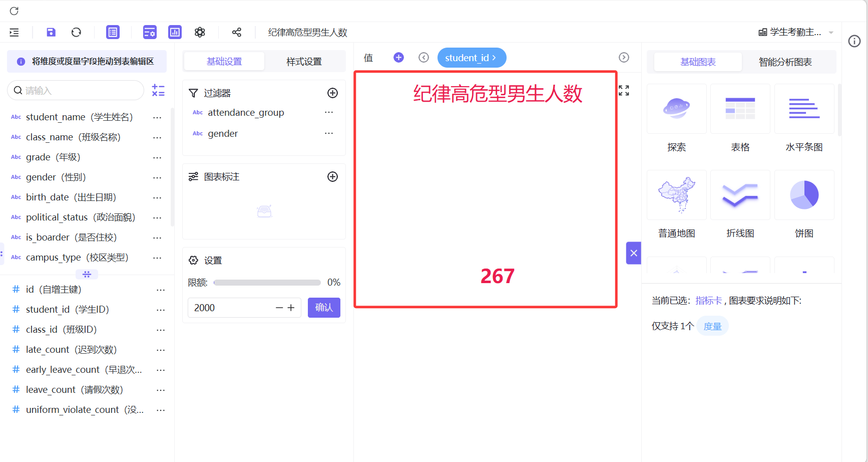Add a new filter
This screenshot has width=868, height=462.
(x=332, y=93)
